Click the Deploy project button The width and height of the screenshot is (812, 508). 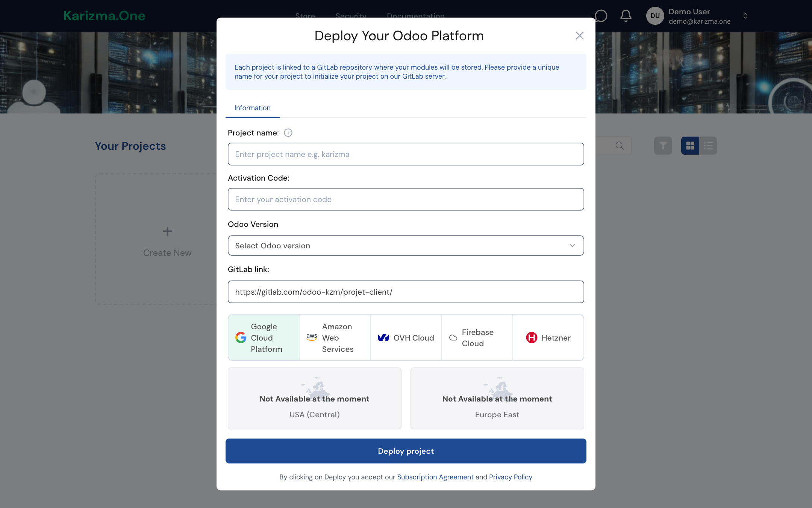pos(406,451)
